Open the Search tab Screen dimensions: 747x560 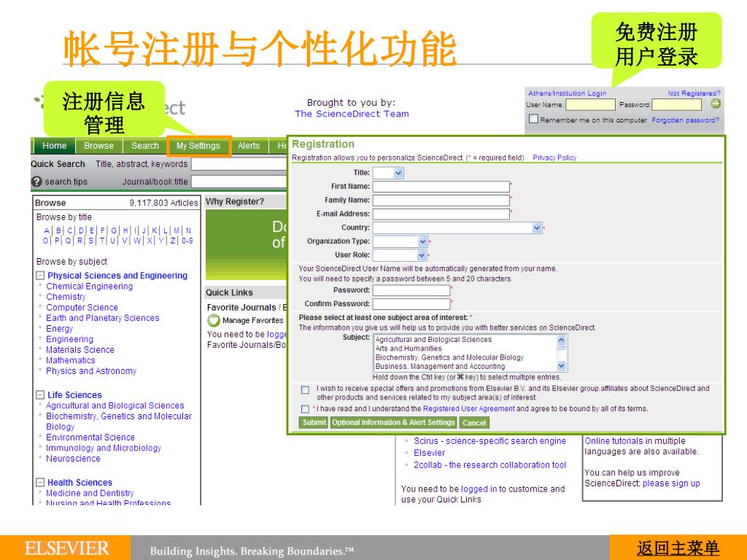[x=145, y=146]
